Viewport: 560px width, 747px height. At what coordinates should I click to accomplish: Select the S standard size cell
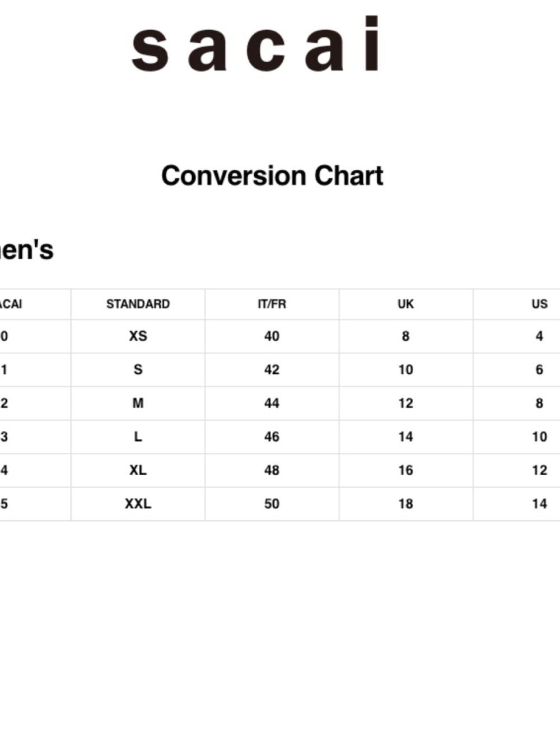138,370
